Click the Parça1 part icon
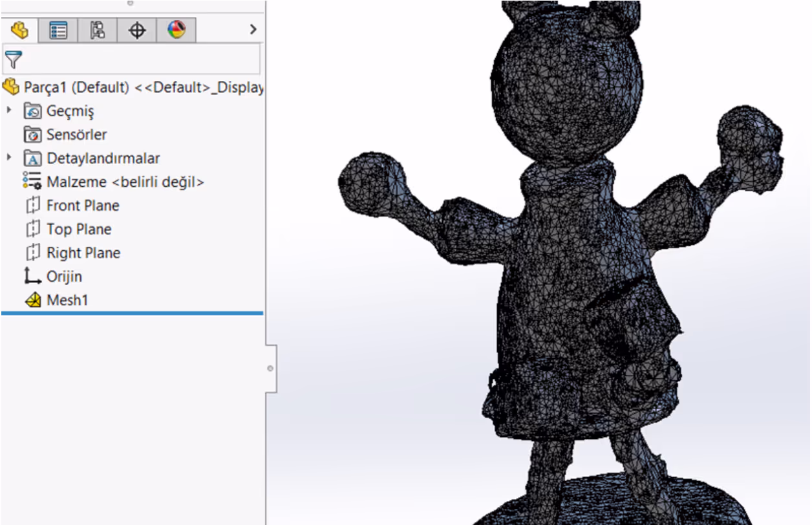 (x=11, y=87)
